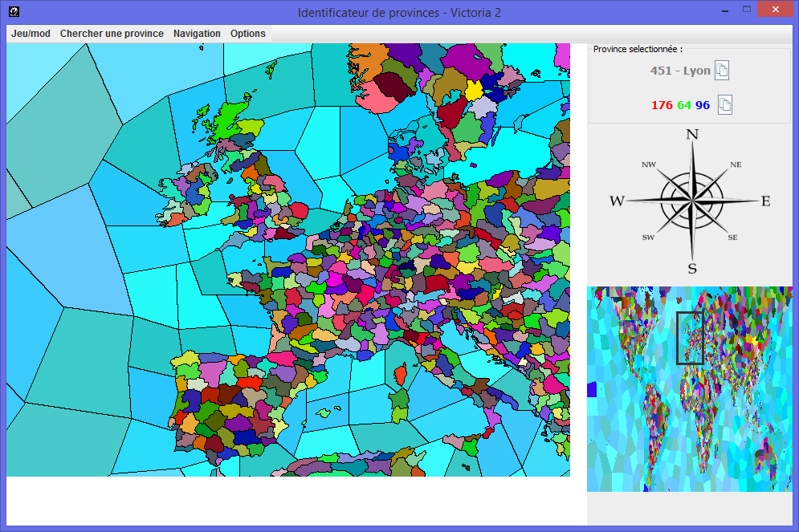The height and width of the screenshot is (532, 799).
Task: Click the red 176 color value
Action: (x=662, y=105)
